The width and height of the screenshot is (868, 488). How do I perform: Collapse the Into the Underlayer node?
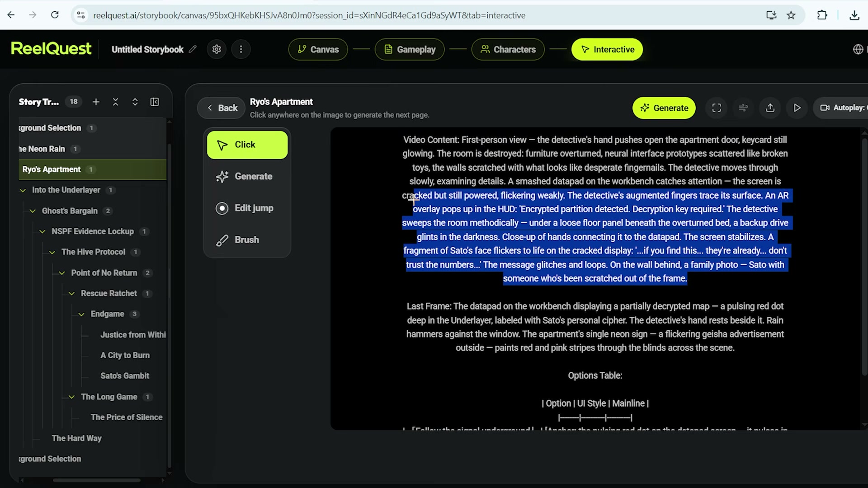[x=23, y=190]
